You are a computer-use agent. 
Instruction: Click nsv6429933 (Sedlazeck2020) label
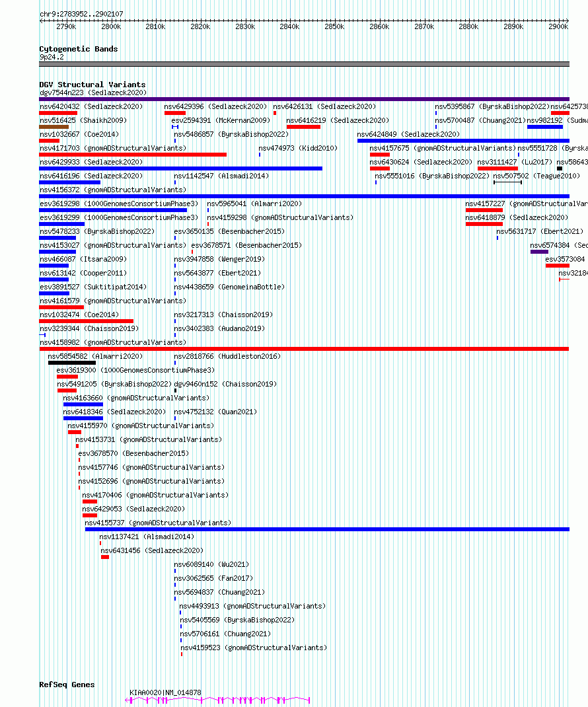tap(91, 162)
